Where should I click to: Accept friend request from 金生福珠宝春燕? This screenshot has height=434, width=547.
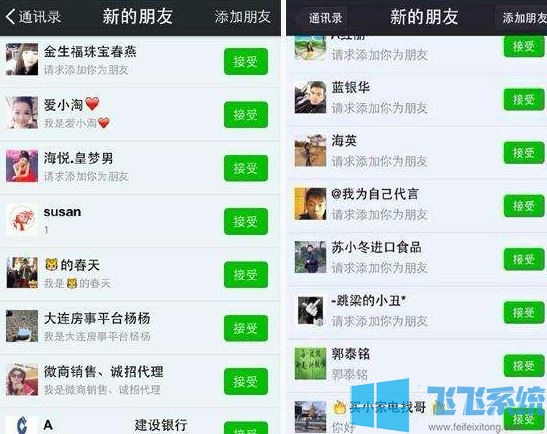coord(246,62)
